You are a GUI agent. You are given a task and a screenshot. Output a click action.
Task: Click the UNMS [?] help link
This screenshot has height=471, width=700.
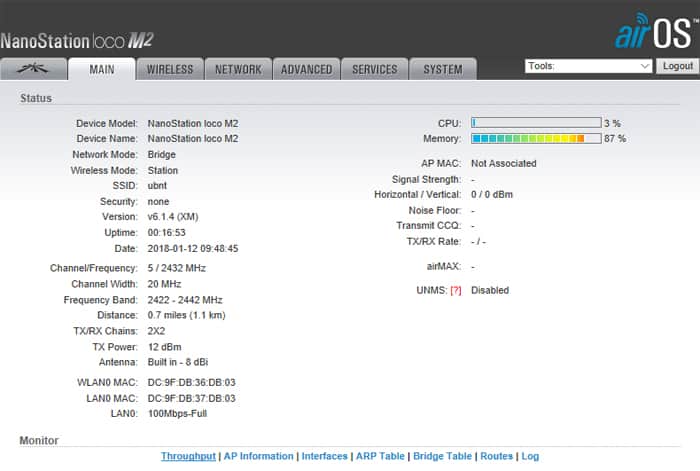(456, 290)
